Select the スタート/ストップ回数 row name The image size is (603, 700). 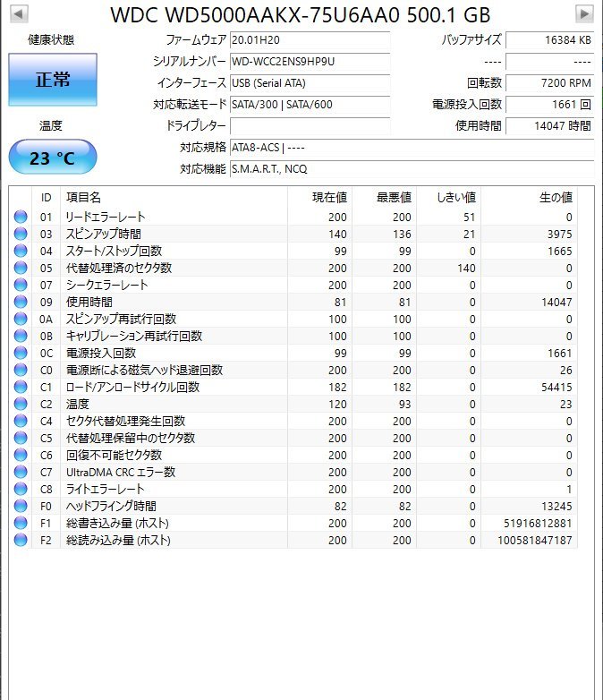click(x=114, y=251)
